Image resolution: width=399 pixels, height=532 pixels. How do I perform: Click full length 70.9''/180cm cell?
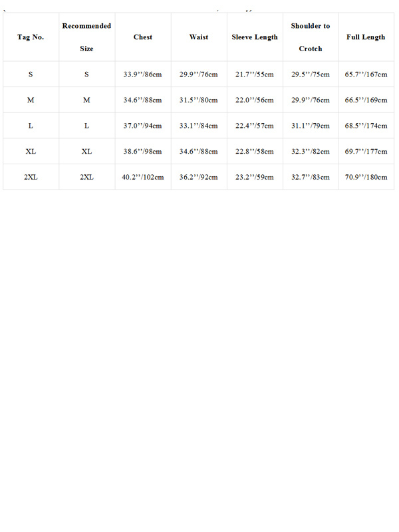(x=366, y=177)
